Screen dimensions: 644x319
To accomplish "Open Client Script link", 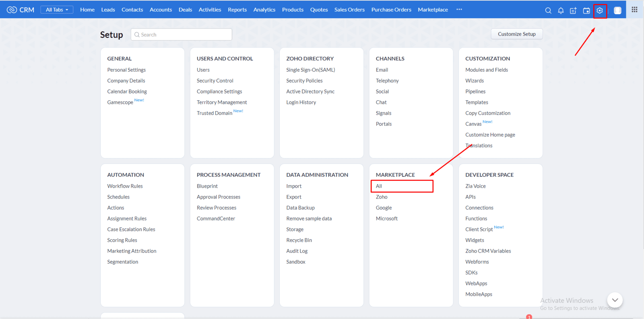I will [479, 230].
